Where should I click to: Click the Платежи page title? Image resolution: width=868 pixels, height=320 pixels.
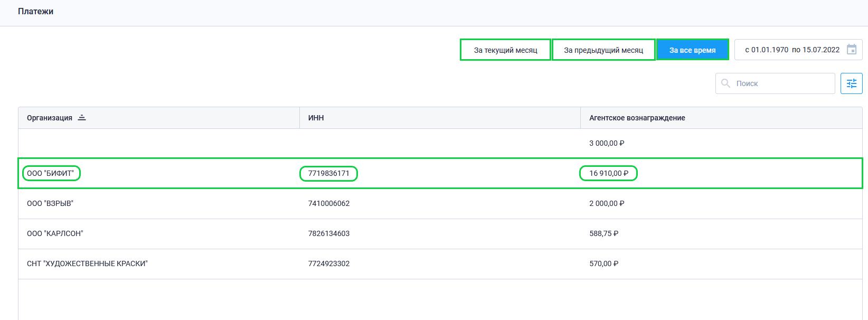pyautogui.click(x=35, y=11)
